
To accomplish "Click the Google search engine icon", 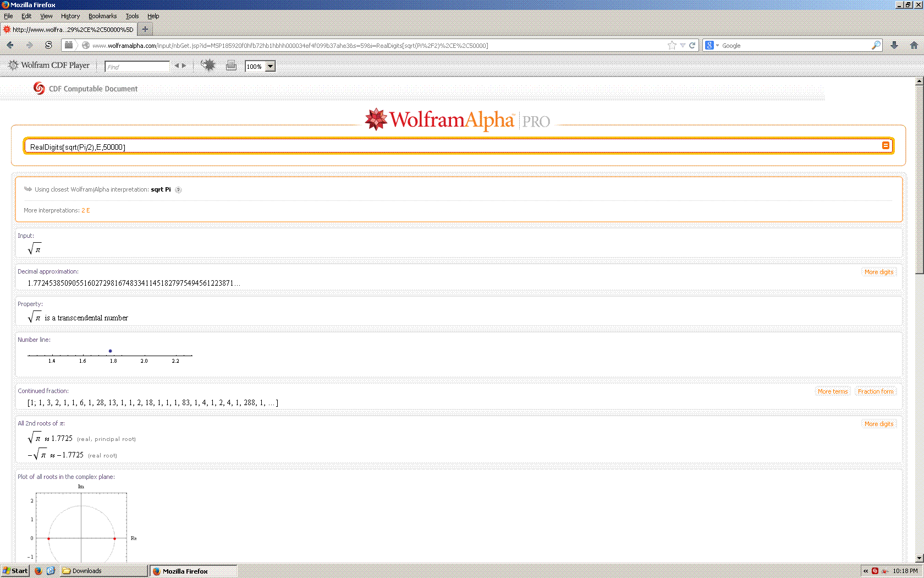I will click(710, 45).
